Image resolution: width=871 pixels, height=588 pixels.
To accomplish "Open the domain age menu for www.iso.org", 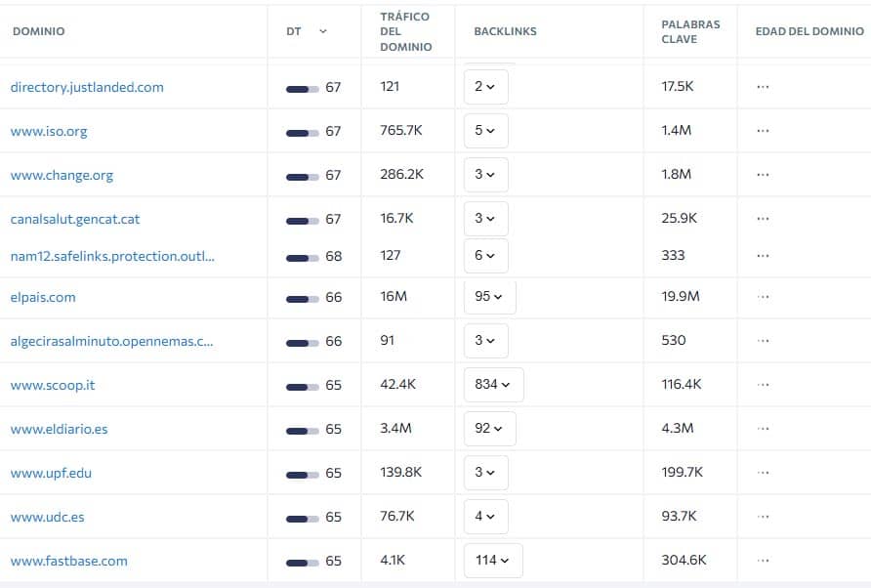I will click(763, 130).
